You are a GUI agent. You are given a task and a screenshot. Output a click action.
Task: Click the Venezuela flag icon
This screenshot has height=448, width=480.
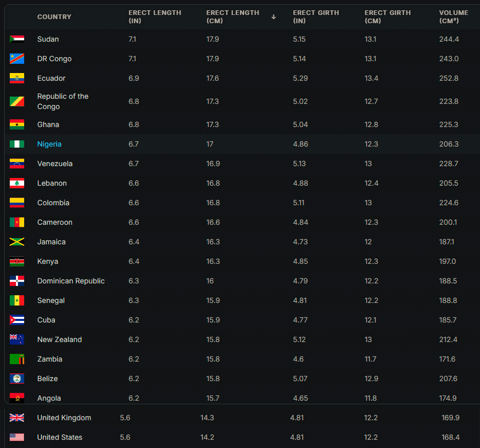coord(17,164)
